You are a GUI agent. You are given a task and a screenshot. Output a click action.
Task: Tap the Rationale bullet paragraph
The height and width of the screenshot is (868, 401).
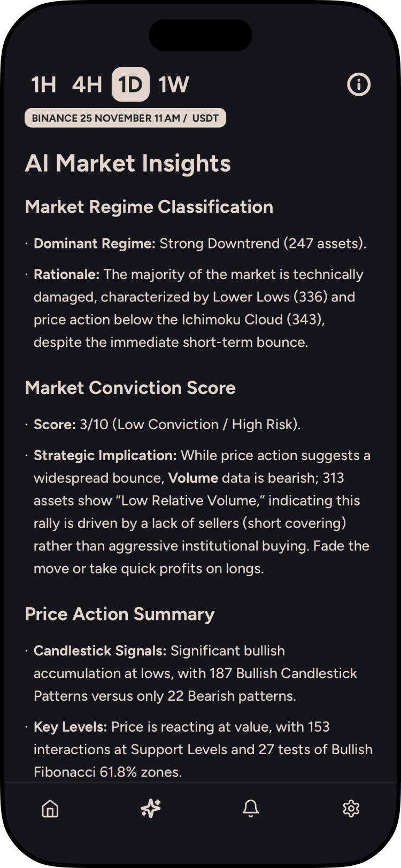pos(198,308)
